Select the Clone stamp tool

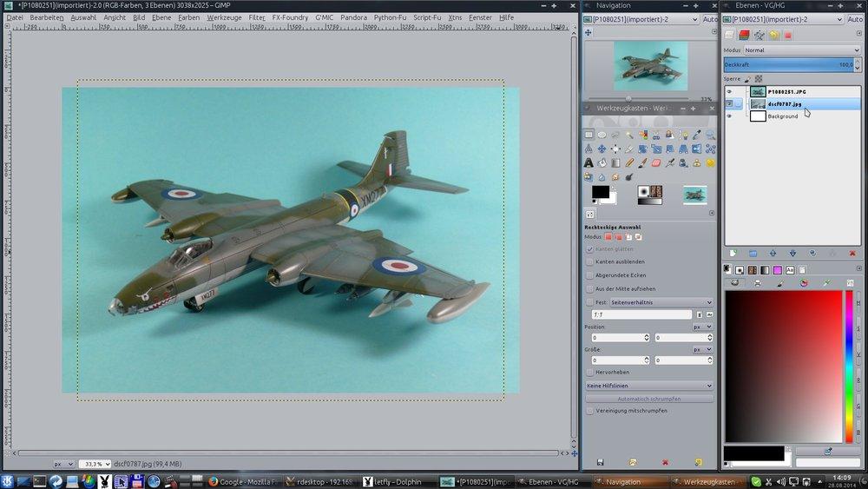[x=696, y=162]
